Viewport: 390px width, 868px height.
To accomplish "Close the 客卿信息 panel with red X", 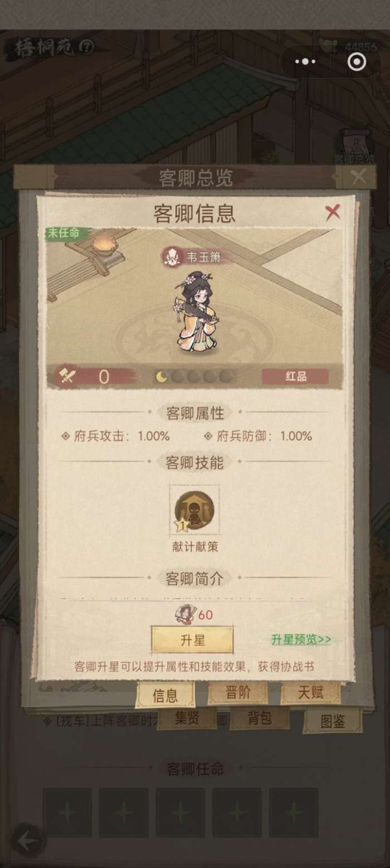I will pos(333,212).
